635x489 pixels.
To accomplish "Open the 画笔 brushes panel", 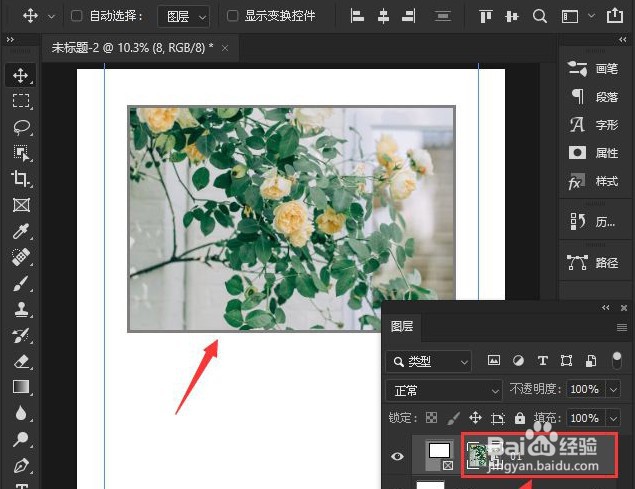I will pyautogui.click(x=593, y=68).
